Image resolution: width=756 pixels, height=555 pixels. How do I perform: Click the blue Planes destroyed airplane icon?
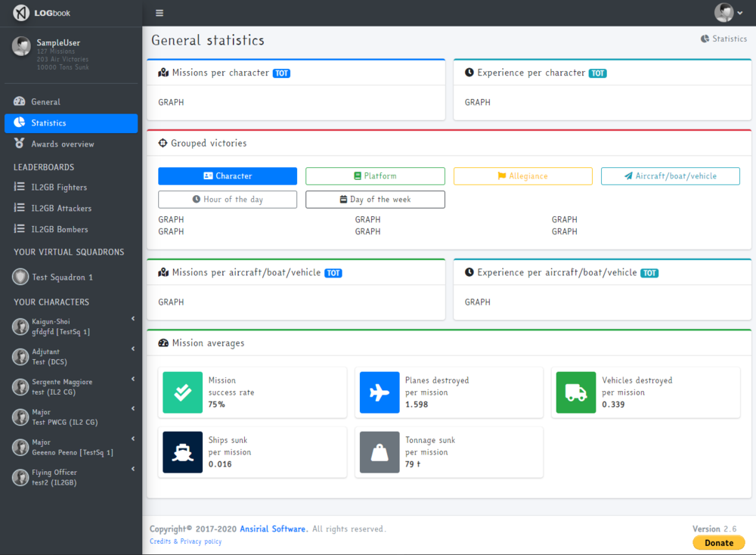click(380, 392)
